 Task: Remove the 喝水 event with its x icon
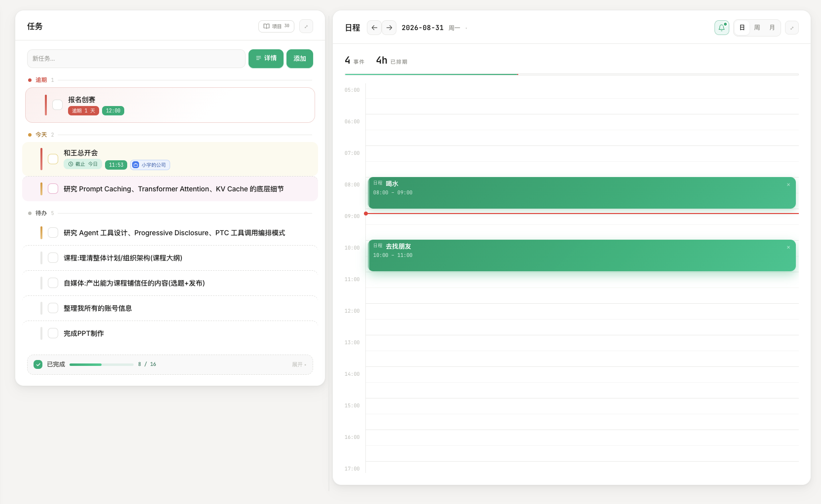[788, 185]
